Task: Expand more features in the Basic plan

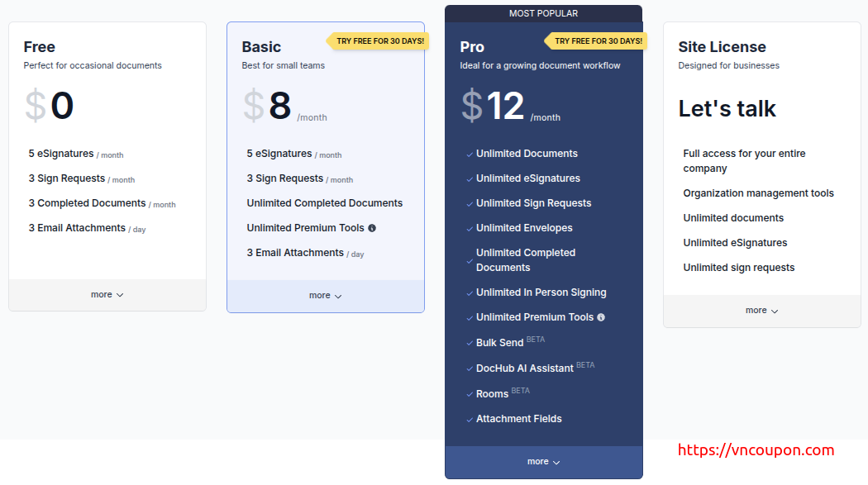Action: [x=326, y=296]
